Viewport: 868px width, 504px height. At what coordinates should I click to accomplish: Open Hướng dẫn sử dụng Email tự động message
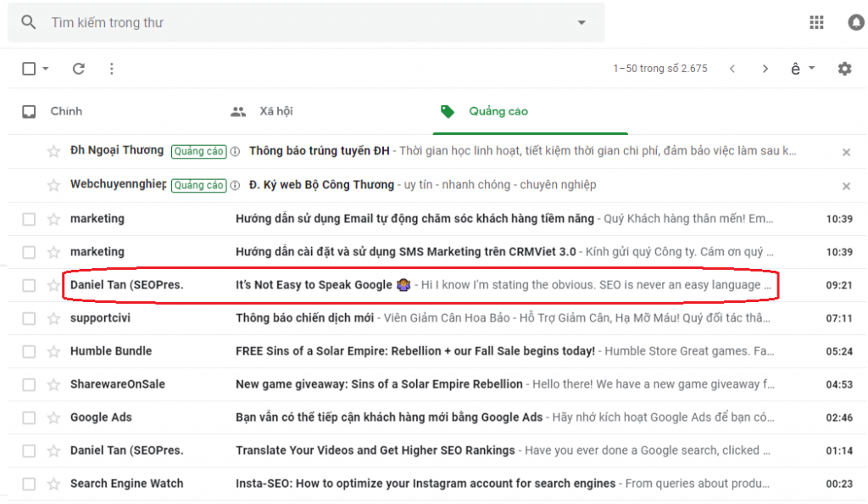click(x=415, y=218)
